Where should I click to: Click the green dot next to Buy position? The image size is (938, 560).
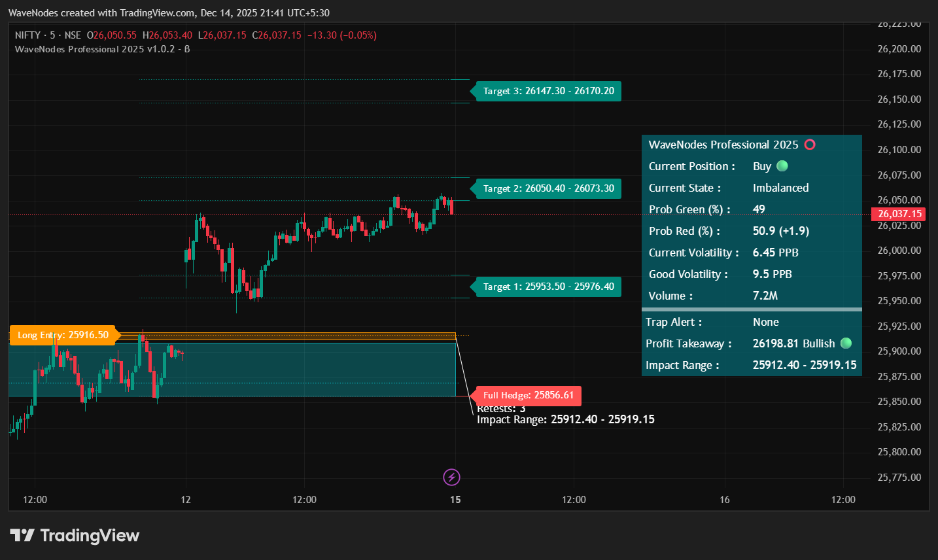[x=782, y=166]
